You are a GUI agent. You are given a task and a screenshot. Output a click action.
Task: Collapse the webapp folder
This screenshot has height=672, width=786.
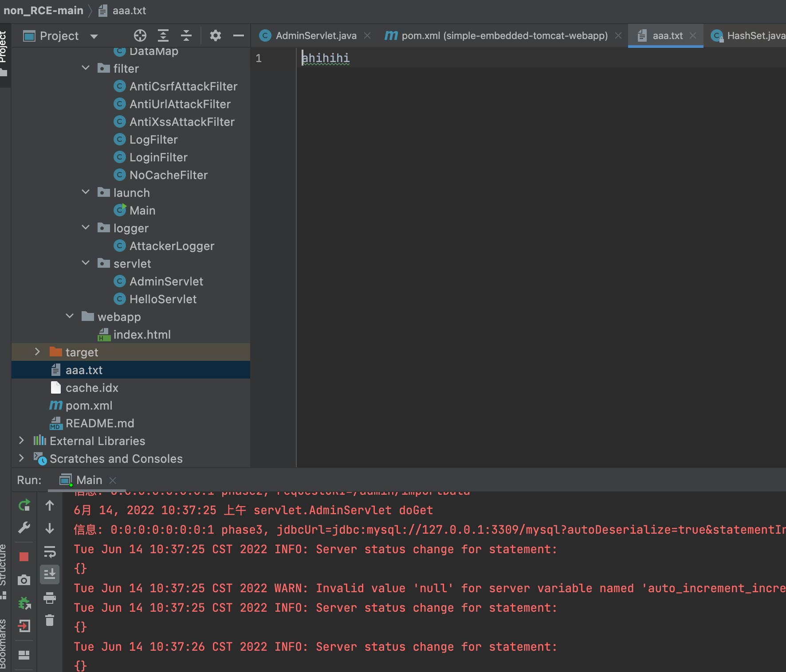[70, 316]
